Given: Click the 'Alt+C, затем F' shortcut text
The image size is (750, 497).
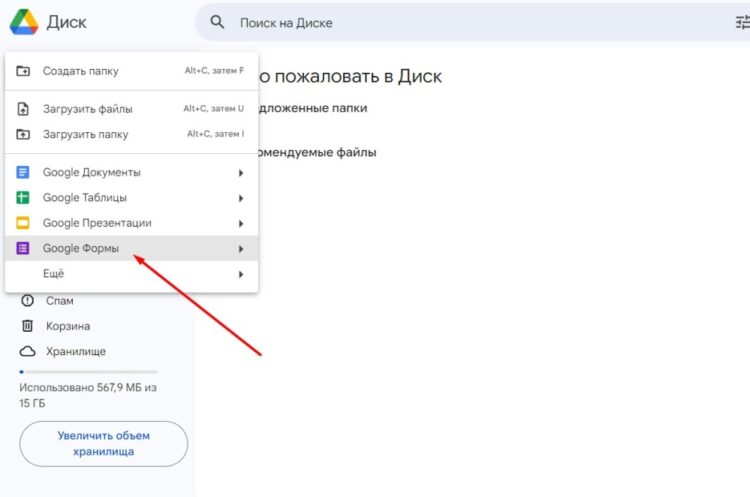Looking at the screenshot, I should pos(214,71).
